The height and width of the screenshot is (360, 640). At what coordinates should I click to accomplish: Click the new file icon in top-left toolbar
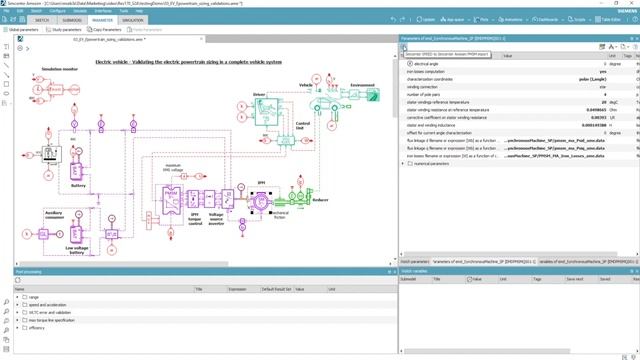point(4,20)
